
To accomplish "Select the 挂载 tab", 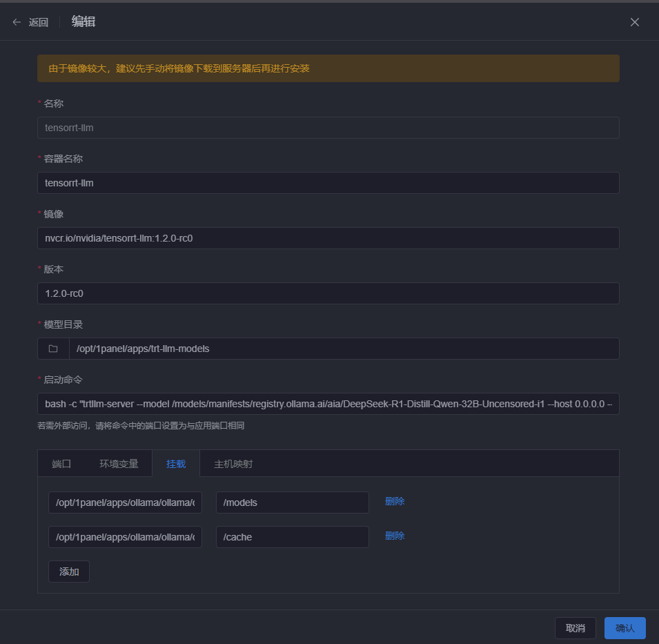I will click(176, 464).
